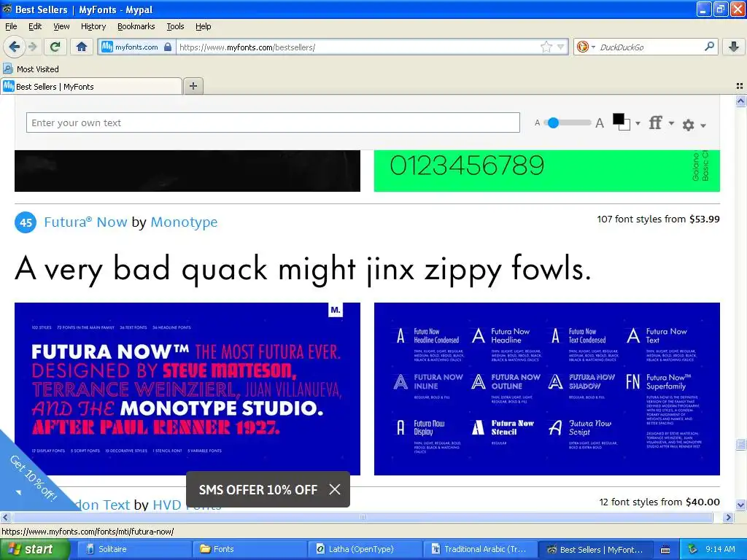Open the Help menu
The width and height of the screenshot is (747, 560).
point(203,26)
